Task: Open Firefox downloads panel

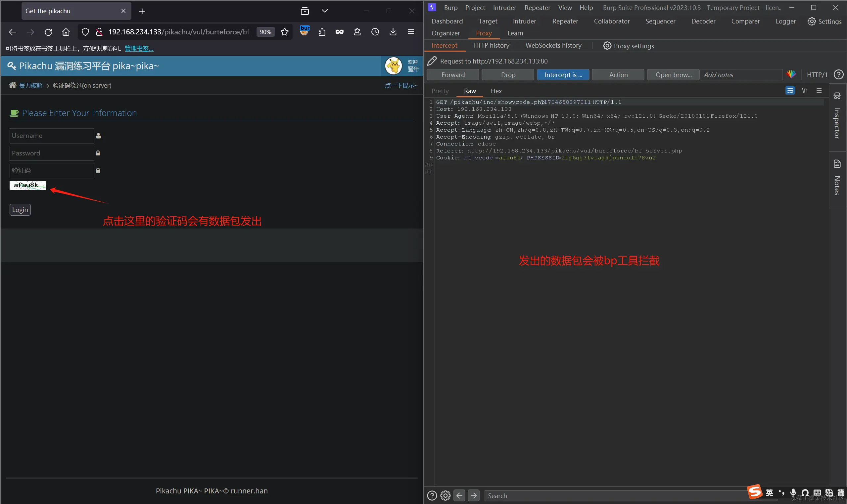Action: pos(393,32)
